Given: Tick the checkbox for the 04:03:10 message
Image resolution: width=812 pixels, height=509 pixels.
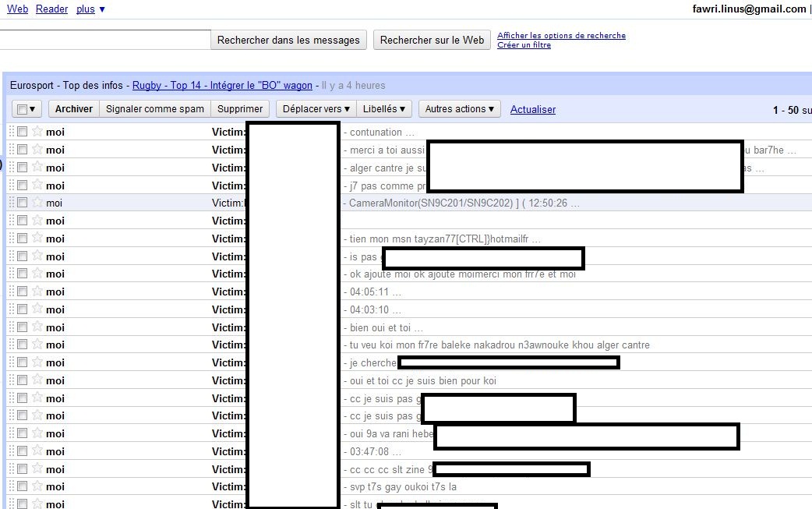Looking at the screenshot, I should pos(23,309).
